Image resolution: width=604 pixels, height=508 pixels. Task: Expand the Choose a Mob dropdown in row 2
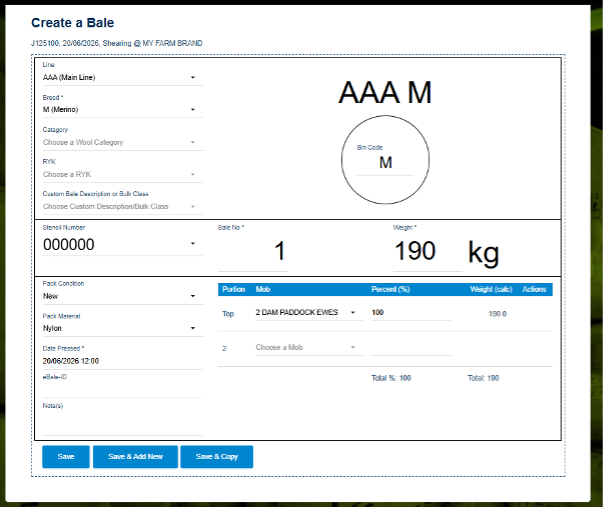pos(309,347)
